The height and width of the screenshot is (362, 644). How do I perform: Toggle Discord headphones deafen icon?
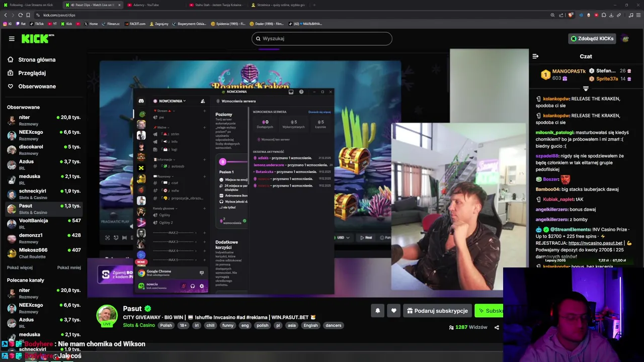[x=193, y=286]
